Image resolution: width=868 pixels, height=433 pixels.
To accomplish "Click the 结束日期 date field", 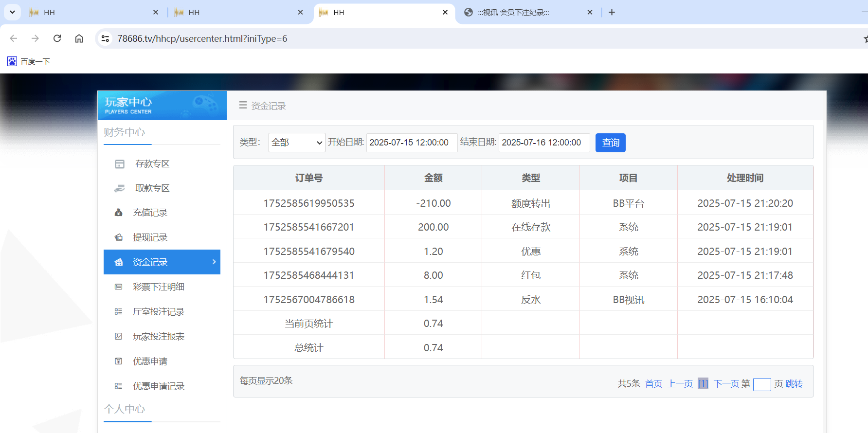I will point(543,143).
